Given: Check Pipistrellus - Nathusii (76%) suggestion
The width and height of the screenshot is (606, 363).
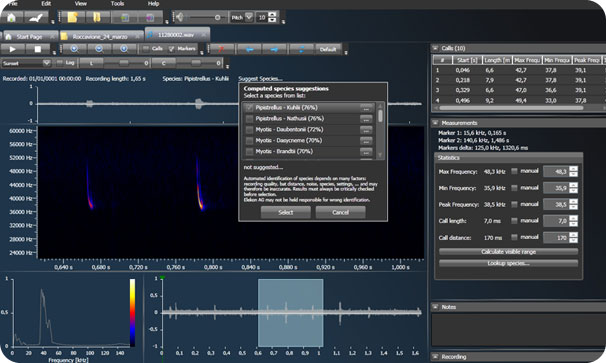Looking at the screenshot, I should pyautogui.click(x=250, y=119).
